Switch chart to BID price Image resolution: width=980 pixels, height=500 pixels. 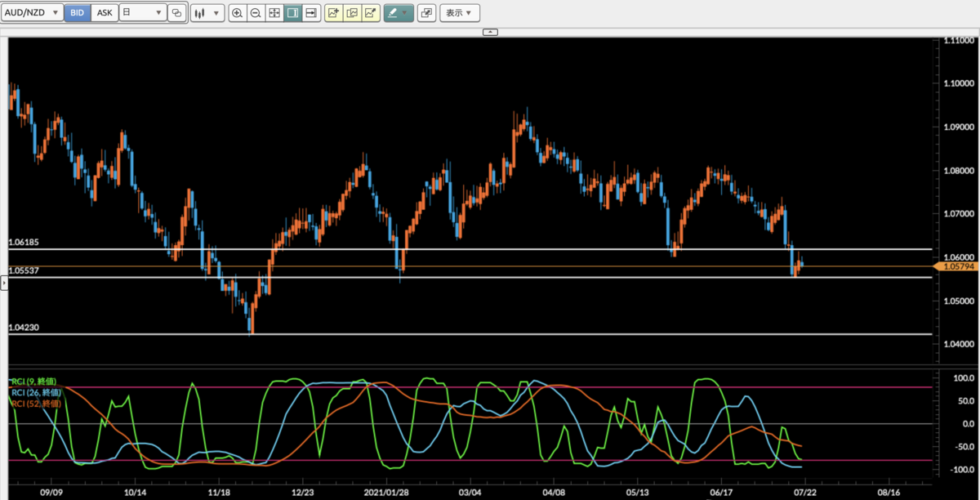pos(78,13)
